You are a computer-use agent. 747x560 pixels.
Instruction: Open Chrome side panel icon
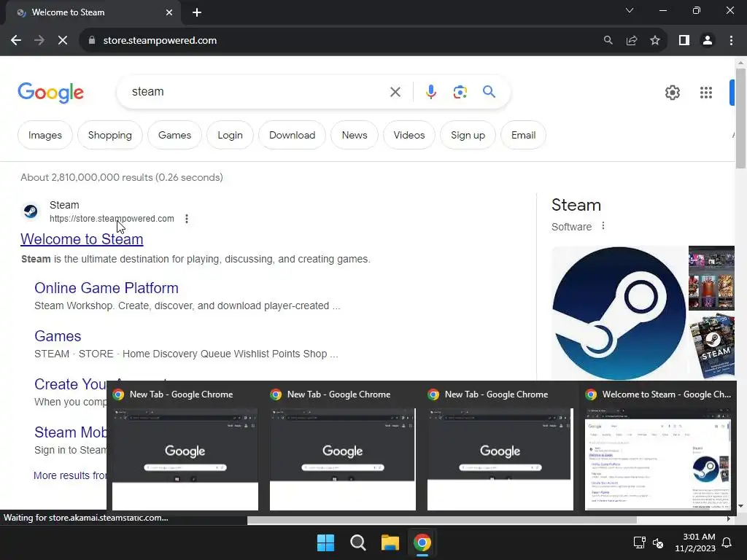684,41
